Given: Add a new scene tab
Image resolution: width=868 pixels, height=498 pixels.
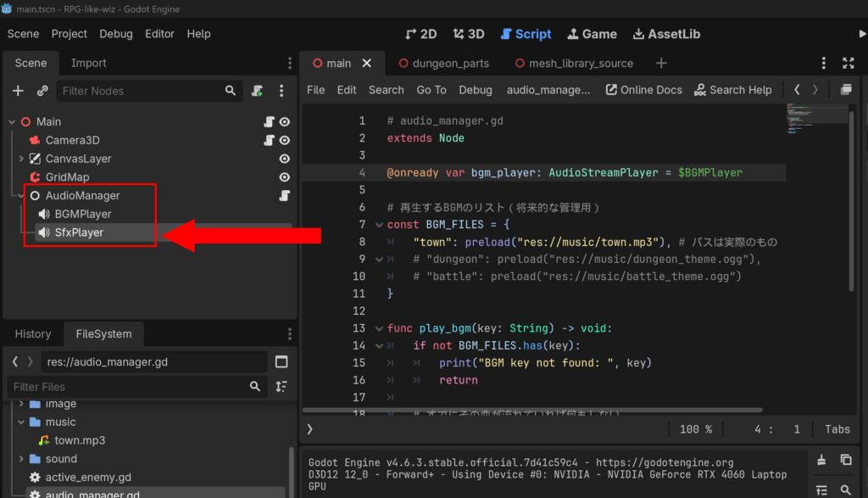Looking at the screenshot, I should click(661, 63).
